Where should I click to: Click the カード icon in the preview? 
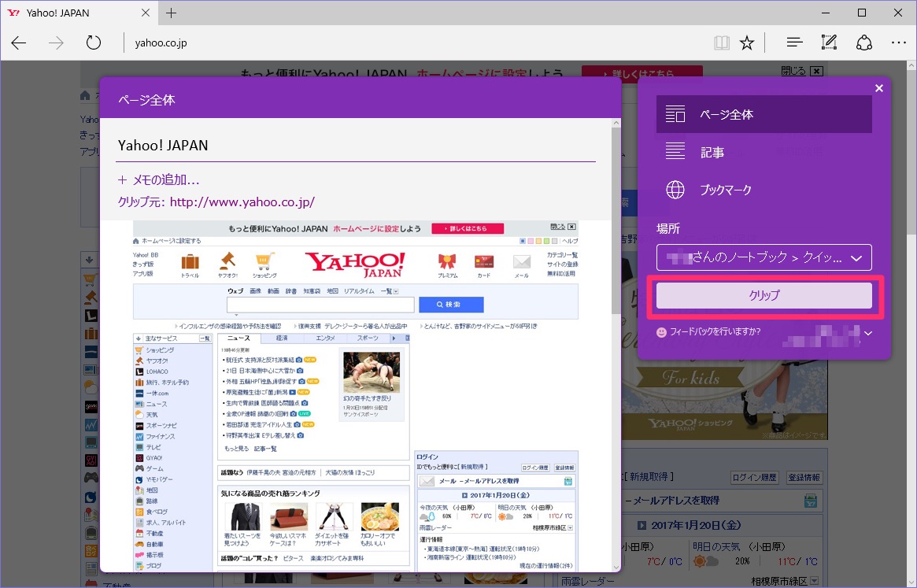(x=484, y=261)
